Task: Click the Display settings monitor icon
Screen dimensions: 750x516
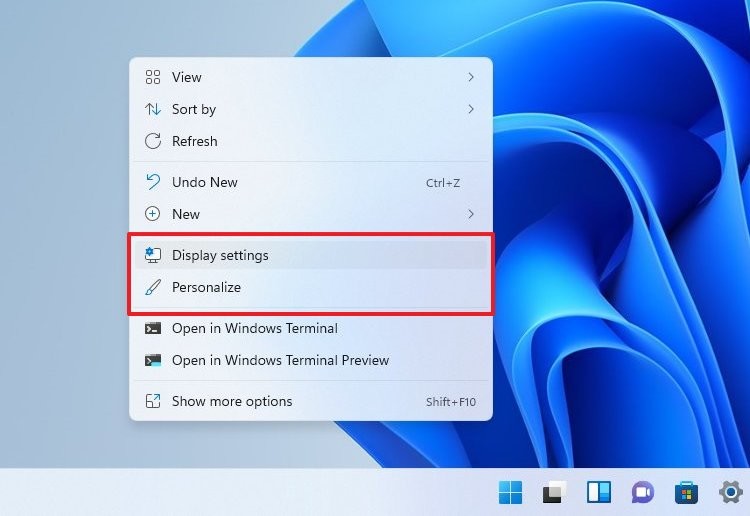Action: pos(153,255)
